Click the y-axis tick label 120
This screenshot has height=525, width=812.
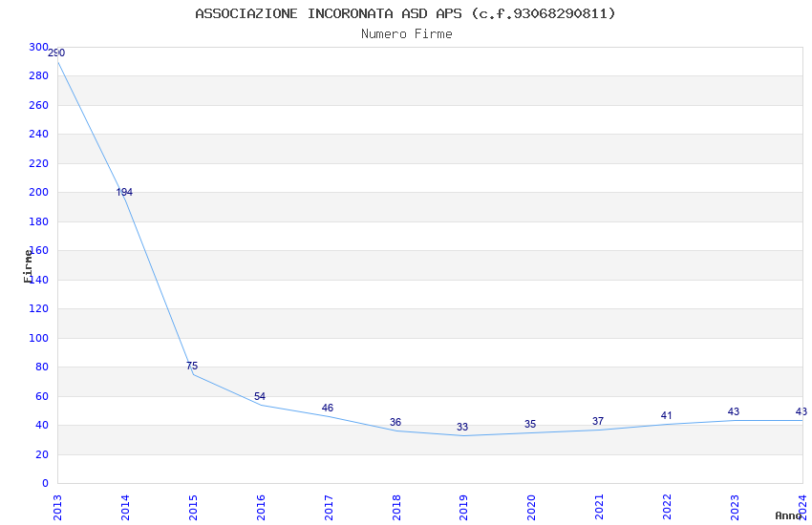point(38,308)
